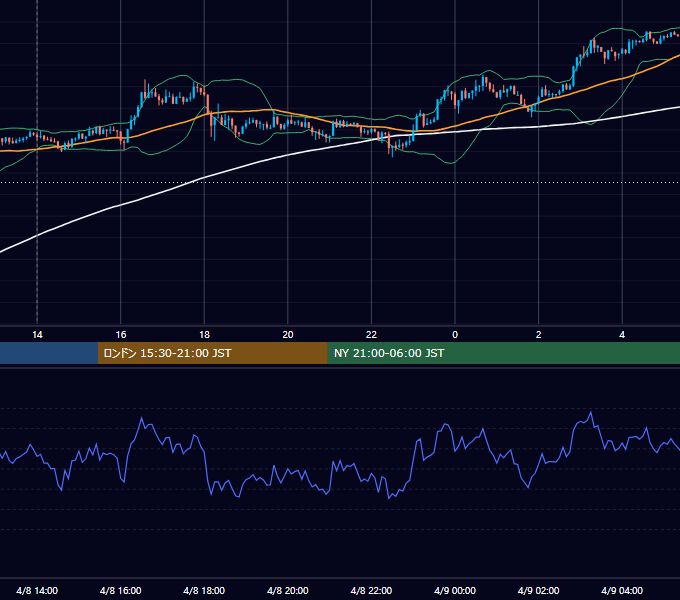The height and width of the screenshot is (600, 680).
Task: Click the 4/8 18:00 label on the oscillator axis
Action: pos(204,590)
